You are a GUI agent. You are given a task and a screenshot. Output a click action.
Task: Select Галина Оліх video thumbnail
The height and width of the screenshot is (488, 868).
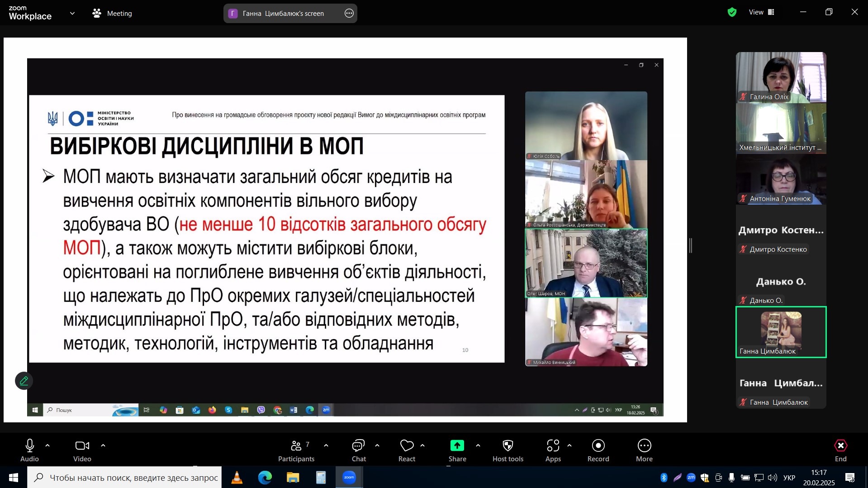pyautogui.click(x=781, y=77)
